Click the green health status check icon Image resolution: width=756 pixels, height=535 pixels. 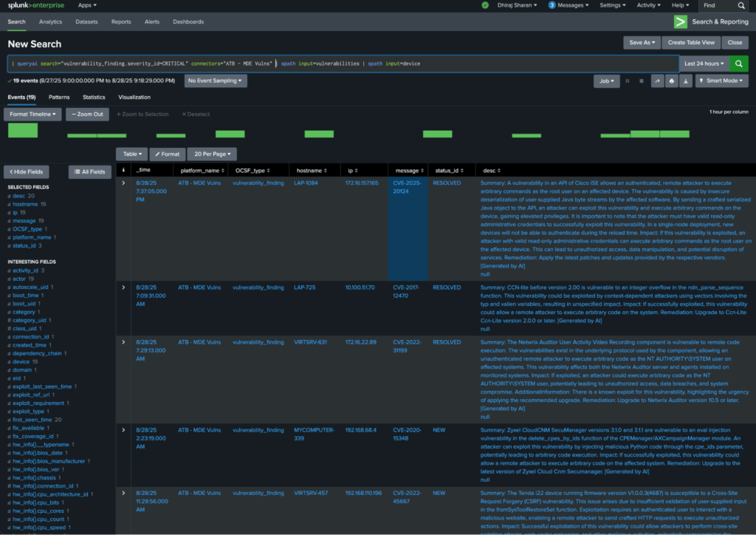tap(485, 5)
